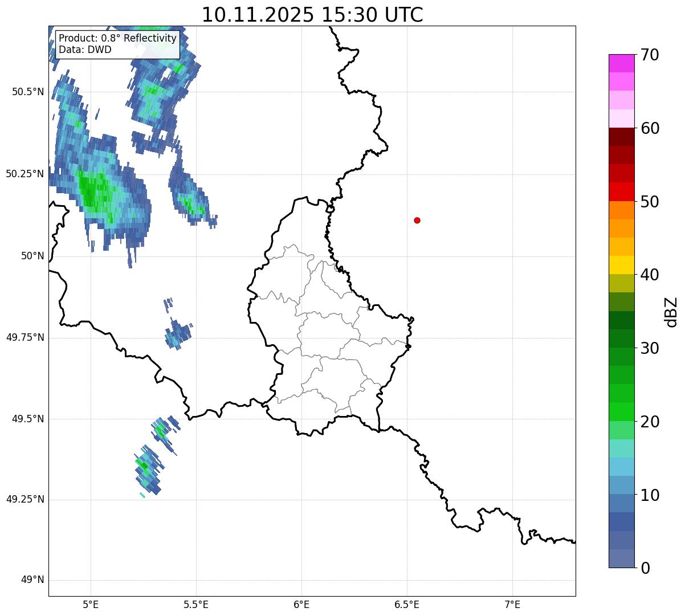Click the "Product: 0.8° Reflectivity" label

coord(118,39)
